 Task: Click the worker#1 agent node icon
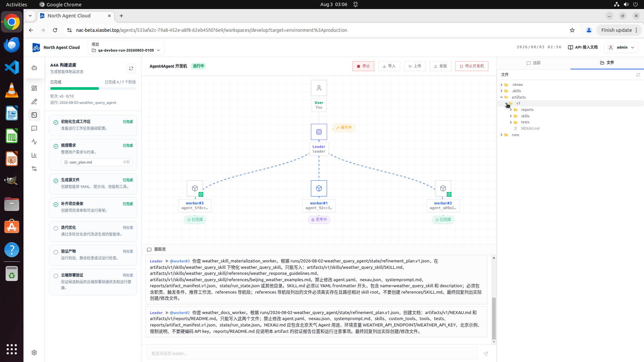319,188
